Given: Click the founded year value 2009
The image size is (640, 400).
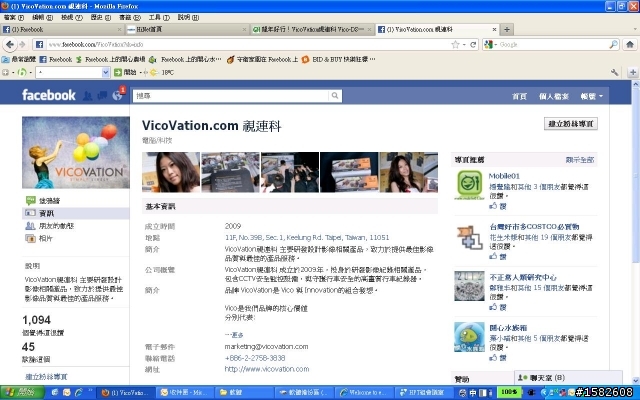Looking at the screenshot, I should [x=233, y=226].
